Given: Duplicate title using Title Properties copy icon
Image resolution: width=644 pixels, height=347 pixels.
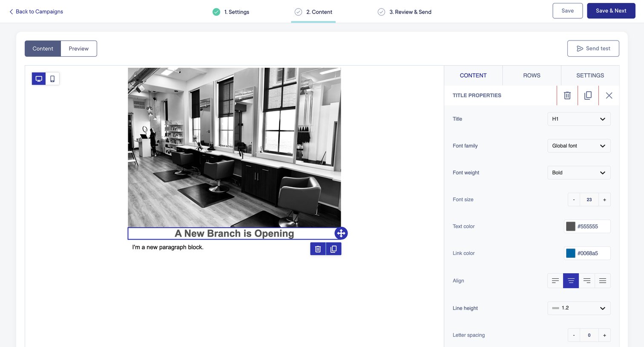Looking at the screenshot, I should pyautogui.click(x=588, y=95).
